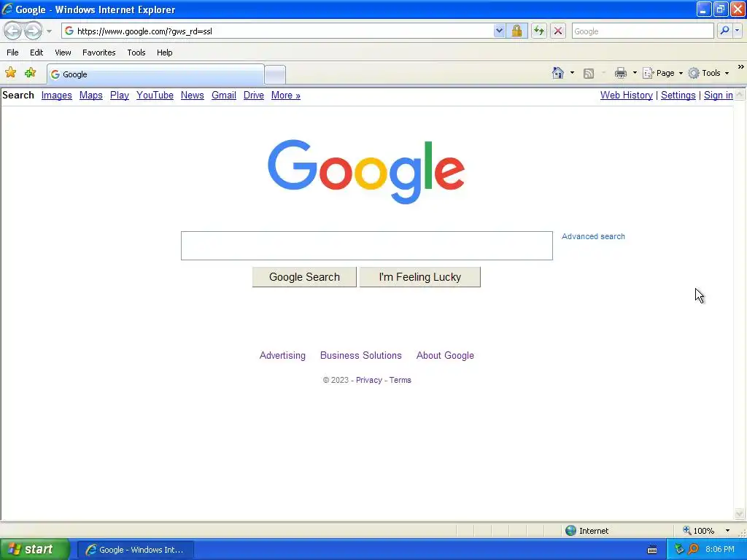The height and width of the screenshot is (560, 747).
Task: Open the View menu
Action: (x=63, y=52)
